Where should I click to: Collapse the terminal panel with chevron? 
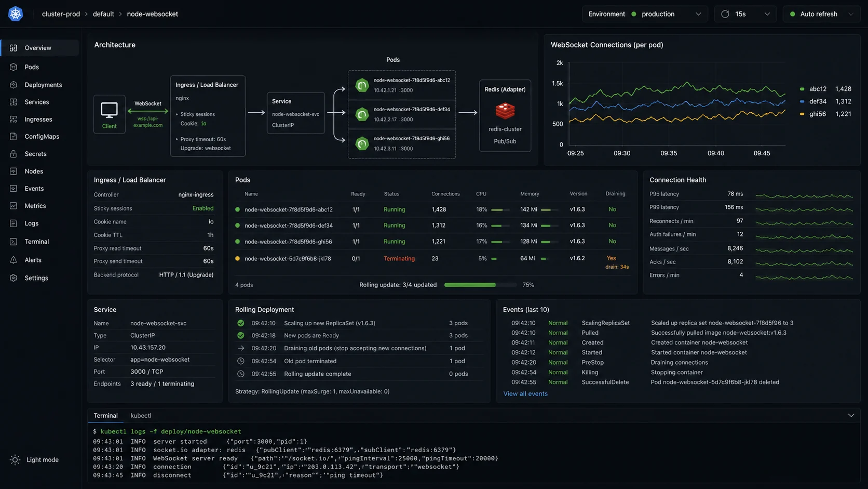(851, 416)
